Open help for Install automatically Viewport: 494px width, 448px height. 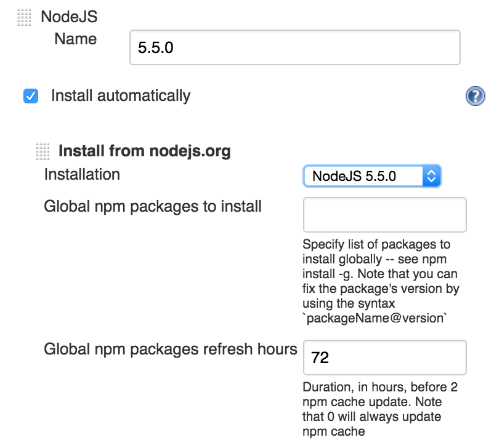(476, 96)
